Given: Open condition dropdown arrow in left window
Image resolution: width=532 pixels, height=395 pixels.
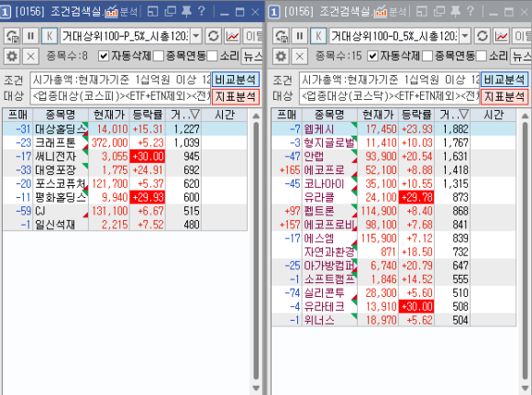Looking at the screenshot, I should click(196, 36).
